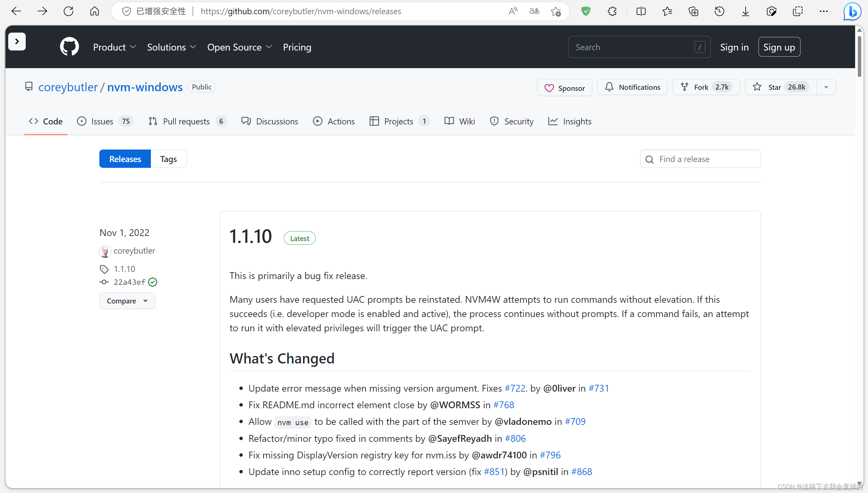Click the Sign in link
The width and height of the screenshot is (868, 493).
click(734, 47)
